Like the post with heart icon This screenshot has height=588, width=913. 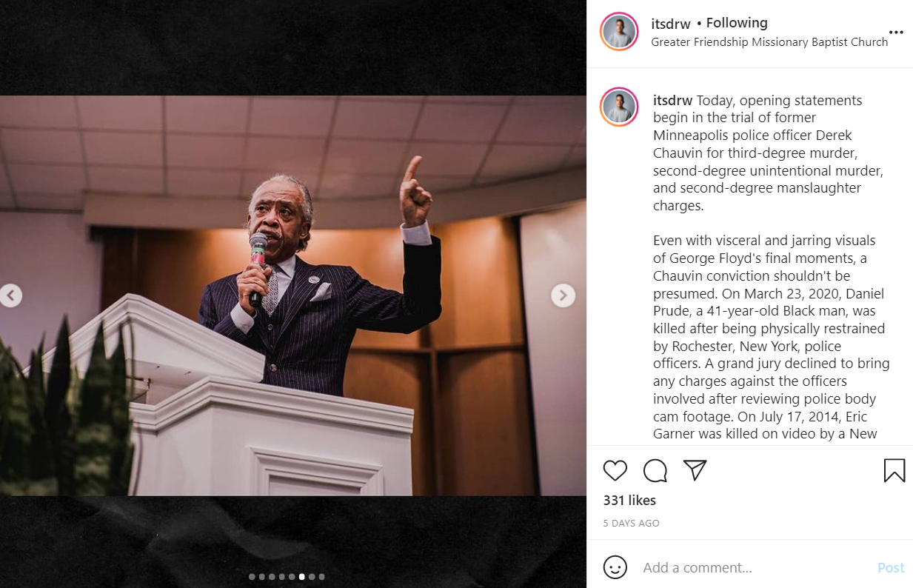coord(615,470)
